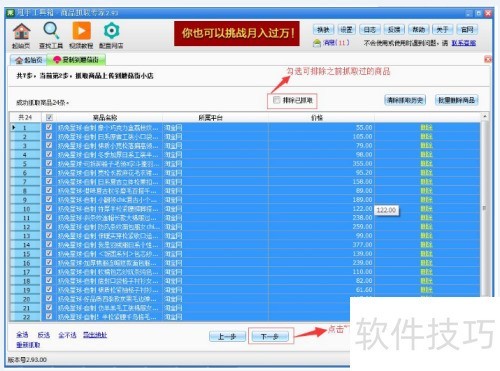
Task: Switch to the 复制到蘑菇街 tab
Action: click(76, 60)
